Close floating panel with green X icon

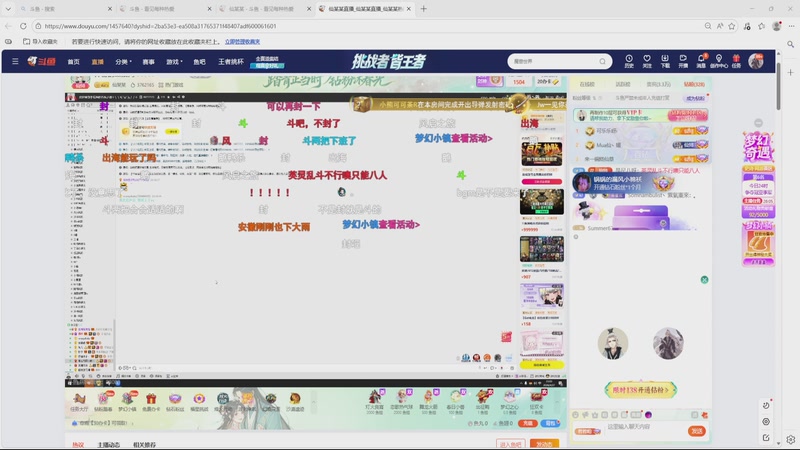click(x=705, y=280)
